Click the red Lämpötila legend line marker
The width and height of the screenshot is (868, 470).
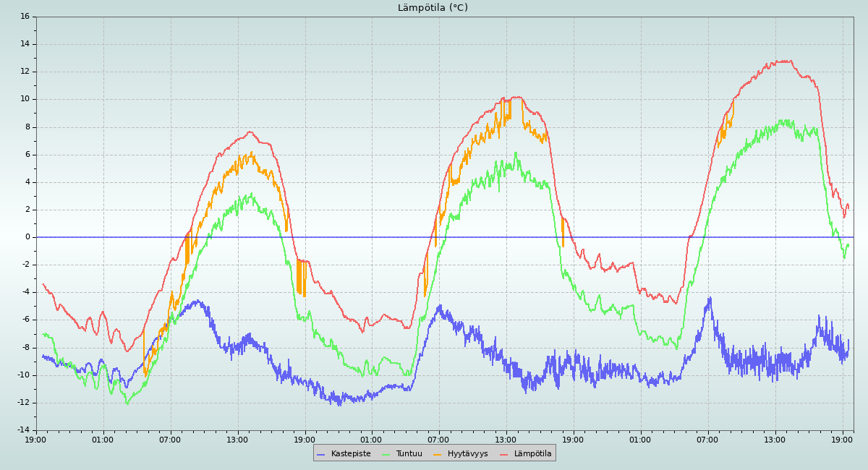(504, 454)
